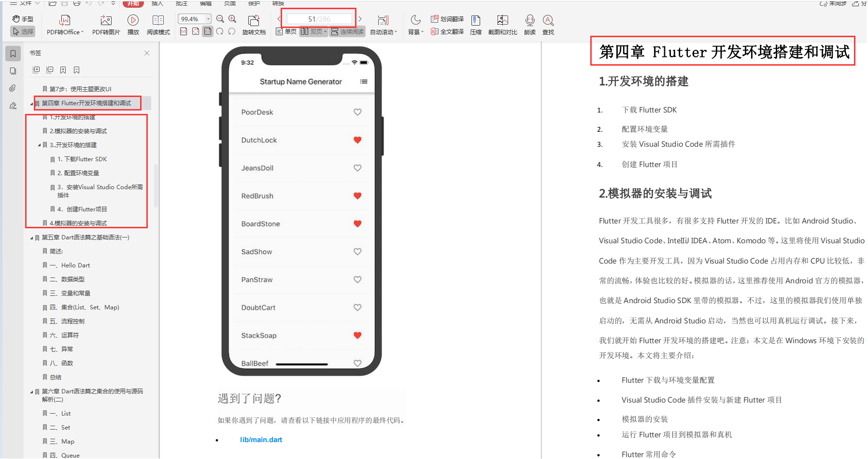Start slideshow with the 播放 button
Screen dimensions: 868x459
click(x=133, y=25)
